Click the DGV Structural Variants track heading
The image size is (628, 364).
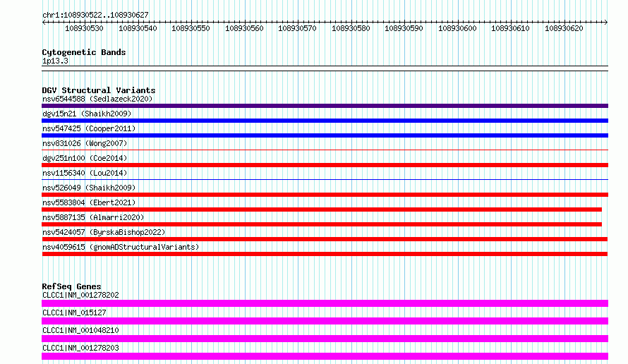[x=99, y=90]
